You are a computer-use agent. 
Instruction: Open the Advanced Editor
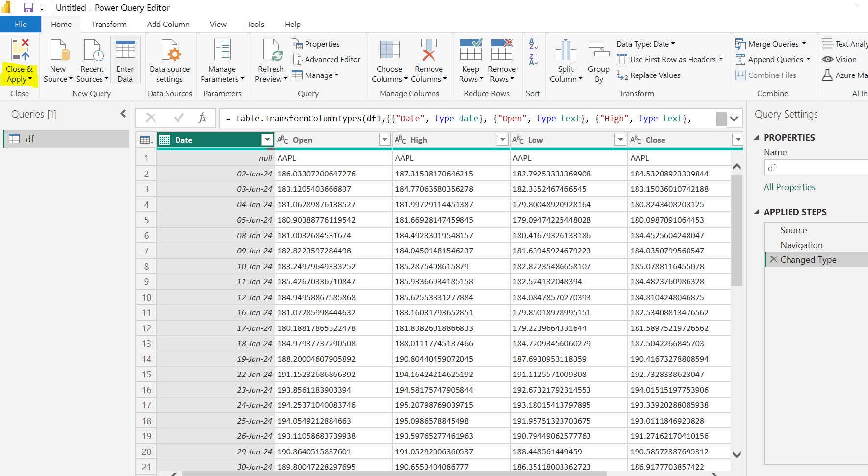(327, 59)
